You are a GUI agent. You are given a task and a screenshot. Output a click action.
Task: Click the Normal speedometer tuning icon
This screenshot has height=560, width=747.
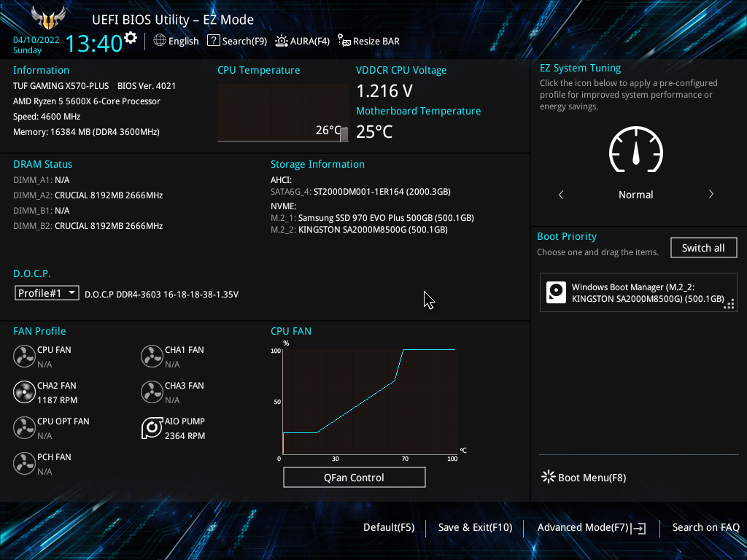635,149
